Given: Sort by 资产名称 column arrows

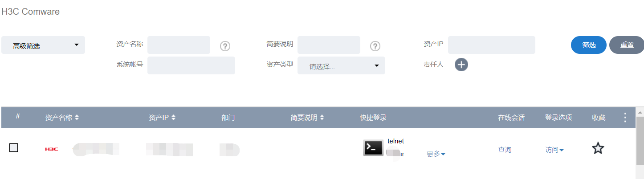Looking at the screenshot, I should [77, 118].
